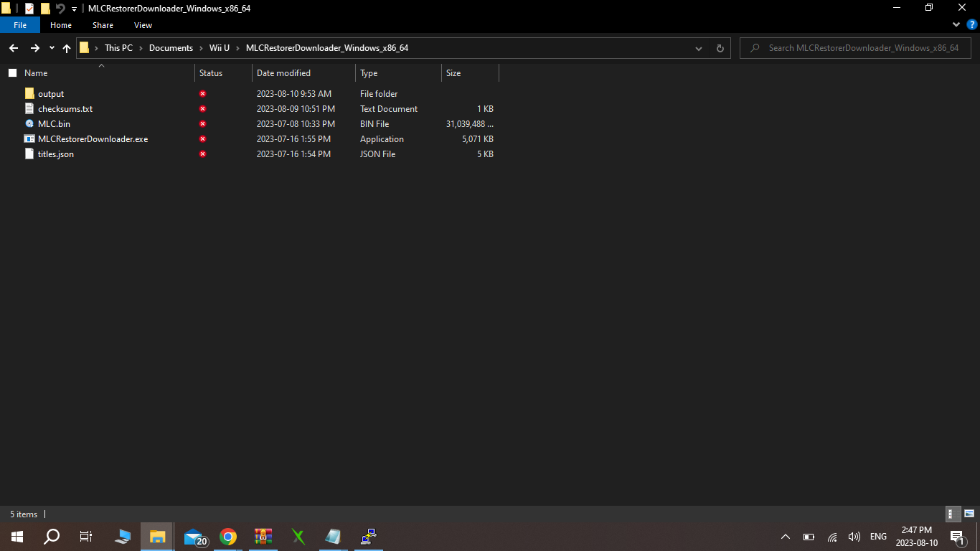The width and height of the screenshot is (980, 551).
Task: Sort files by the Status column
Action: pos(211,73)
